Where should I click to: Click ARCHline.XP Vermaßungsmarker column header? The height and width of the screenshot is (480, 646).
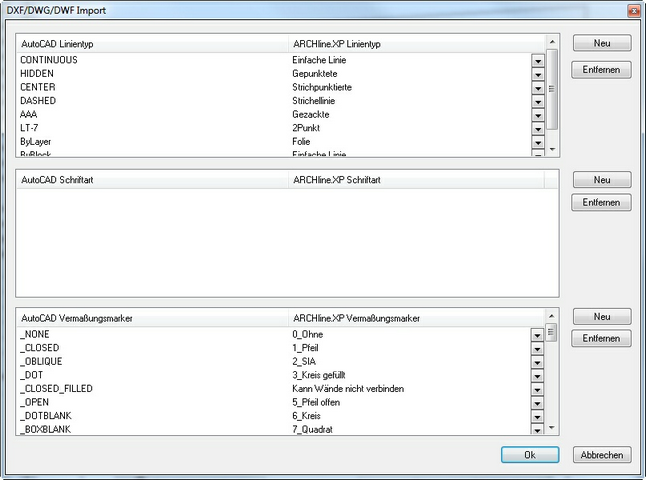417,318
